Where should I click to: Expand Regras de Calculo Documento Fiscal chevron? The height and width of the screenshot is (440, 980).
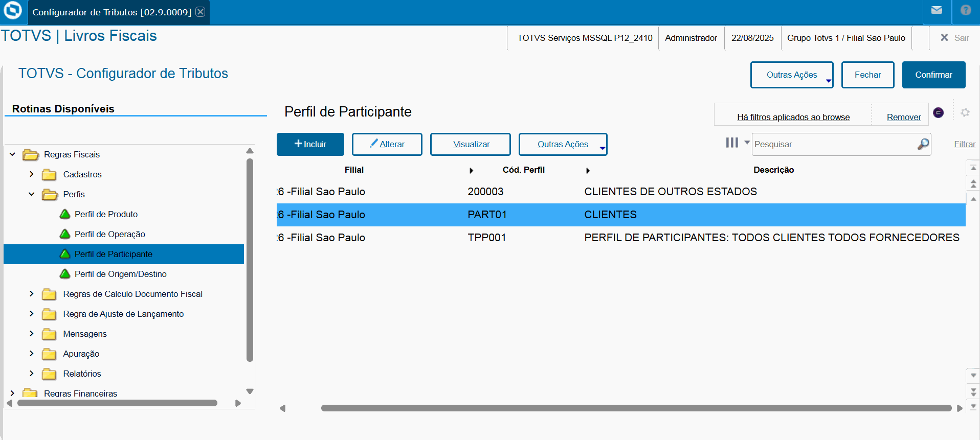pos(32,293)
